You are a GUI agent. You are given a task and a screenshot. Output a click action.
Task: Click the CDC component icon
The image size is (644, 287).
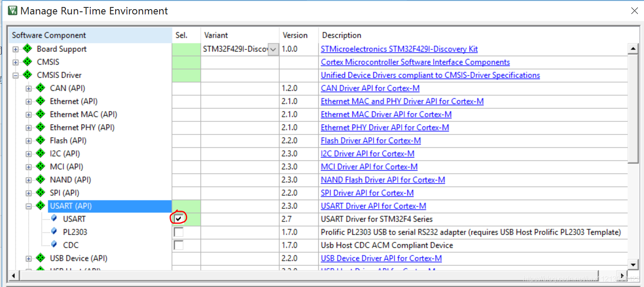tap(53, 245)
